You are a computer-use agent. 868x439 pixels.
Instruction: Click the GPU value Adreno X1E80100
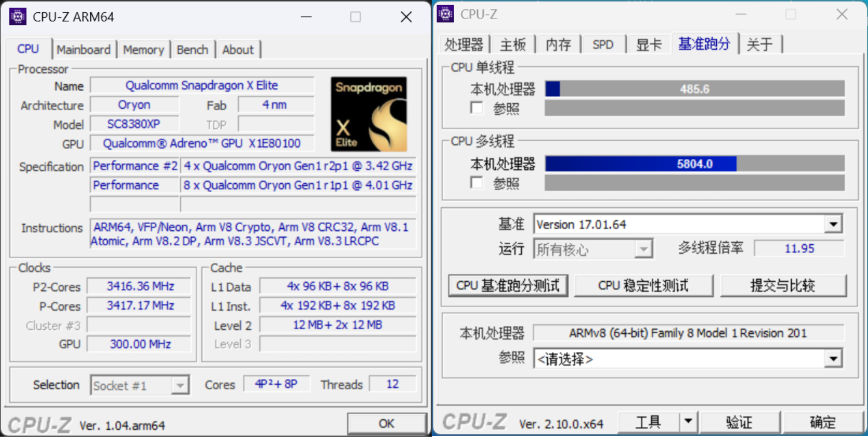coord(202,143)
